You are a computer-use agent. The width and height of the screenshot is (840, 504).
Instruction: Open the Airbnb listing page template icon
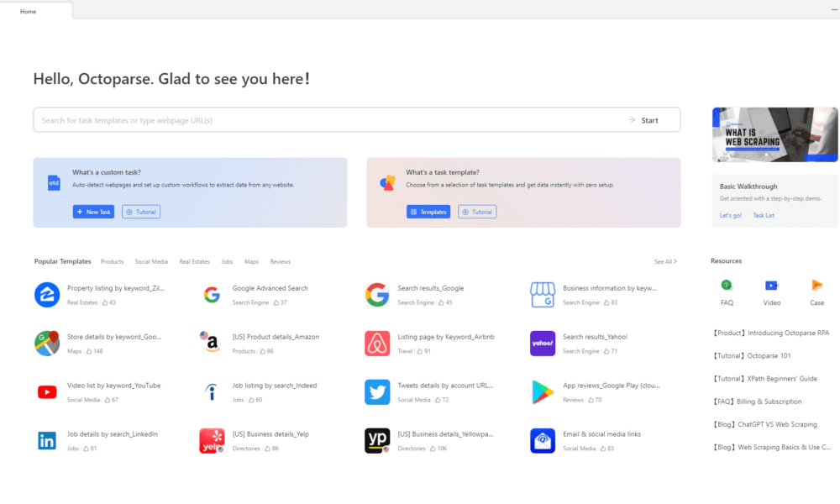(x=377, y=343)
